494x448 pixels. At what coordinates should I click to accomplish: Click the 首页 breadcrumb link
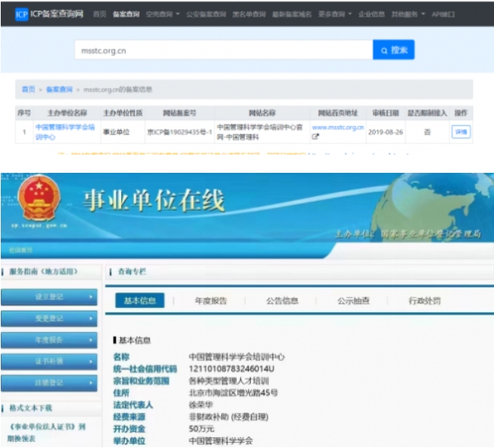[x=28, y=89]
